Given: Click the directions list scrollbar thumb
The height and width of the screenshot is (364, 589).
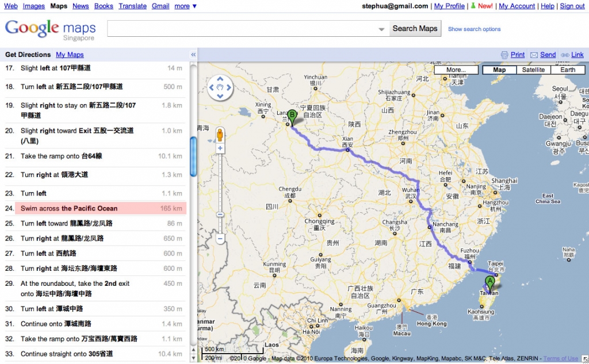Looking at the screenshot, I should [x=193, y=156].
